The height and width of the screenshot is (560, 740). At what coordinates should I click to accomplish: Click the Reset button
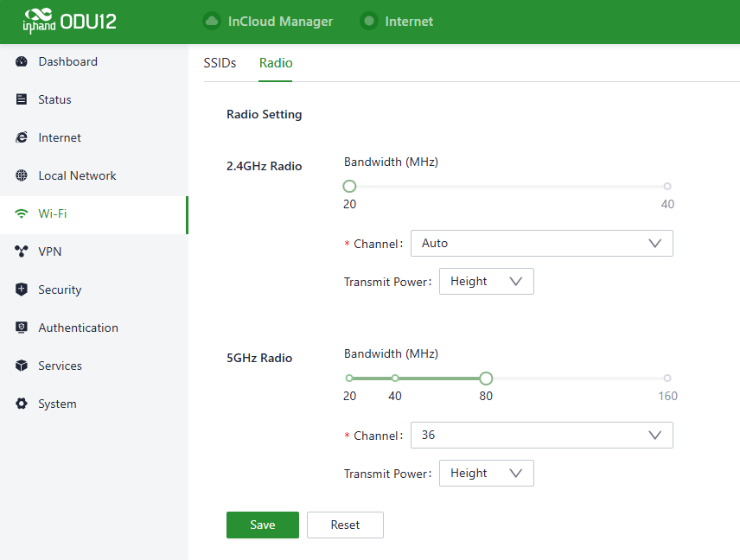(x=345, y=525)
